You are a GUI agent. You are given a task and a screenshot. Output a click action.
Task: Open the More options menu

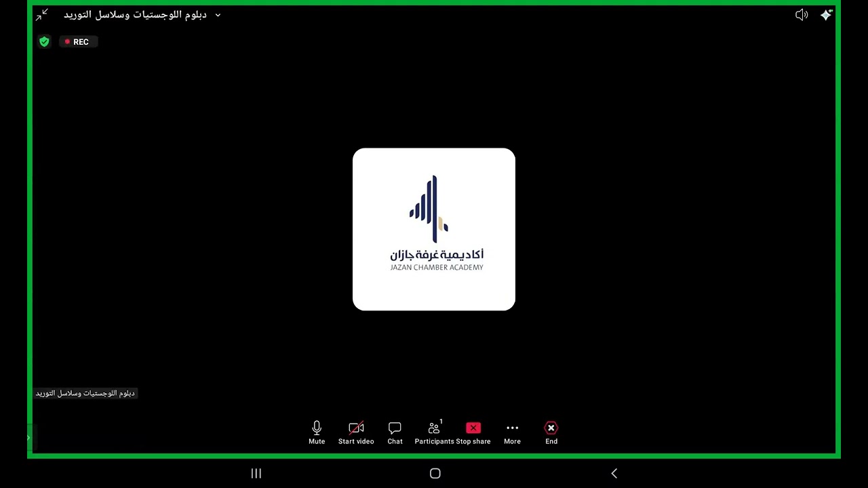pos(512,432)
